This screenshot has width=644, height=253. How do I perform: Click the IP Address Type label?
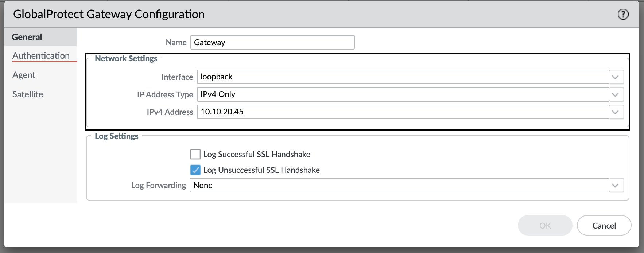(165, 94)
